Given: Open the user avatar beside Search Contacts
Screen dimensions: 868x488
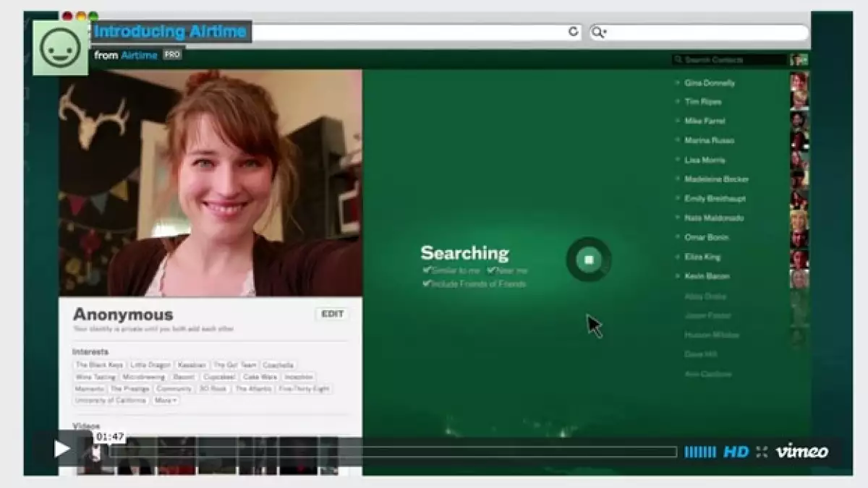Looking at the screenshot, I should (x=799, y=60).
